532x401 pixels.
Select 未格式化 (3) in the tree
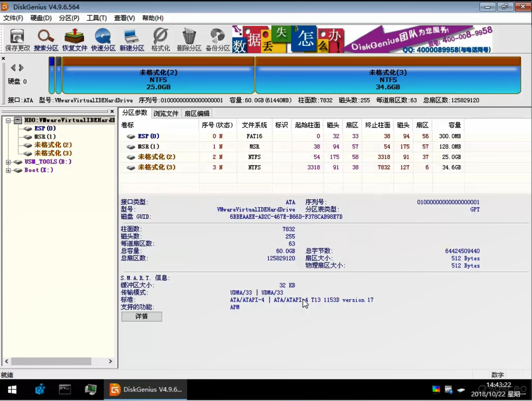point(53,153)
